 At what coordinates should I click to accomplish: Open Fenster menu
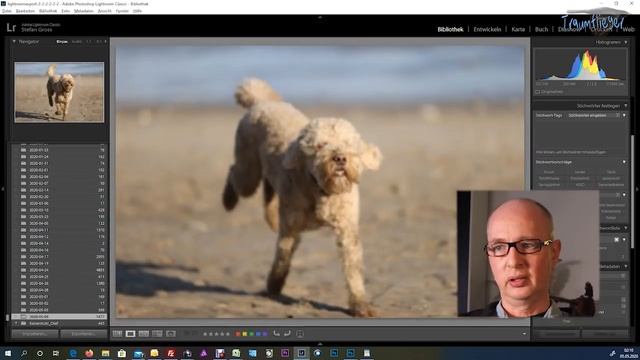122,11
